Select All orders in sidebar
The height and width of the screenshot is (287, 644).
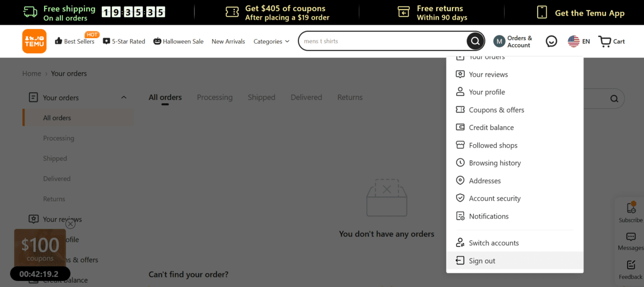78,118
